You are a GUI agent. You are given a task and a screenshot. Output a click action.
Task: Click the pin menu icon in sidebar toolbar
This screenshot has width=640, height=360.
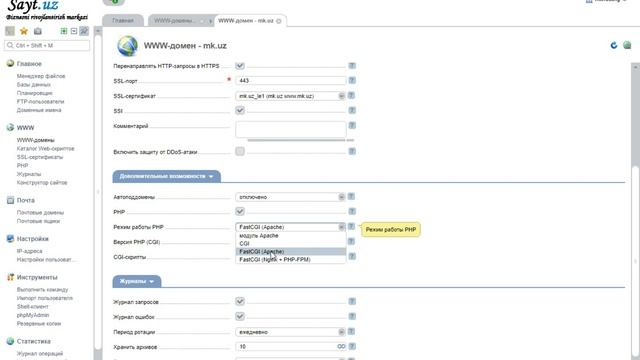pos(84,31)
